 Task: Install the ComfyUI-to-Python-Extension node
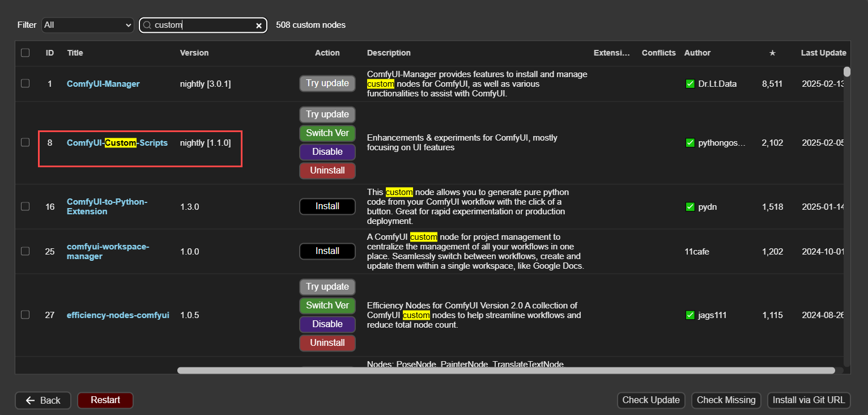327,206
